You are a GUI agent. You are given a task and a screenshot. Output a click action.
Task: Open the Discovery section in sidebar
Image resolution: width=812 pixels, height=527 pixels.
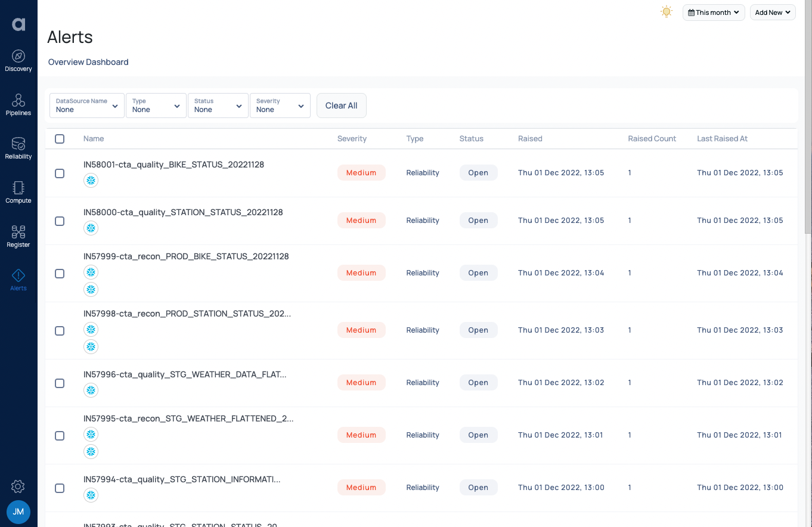point(18,60)
